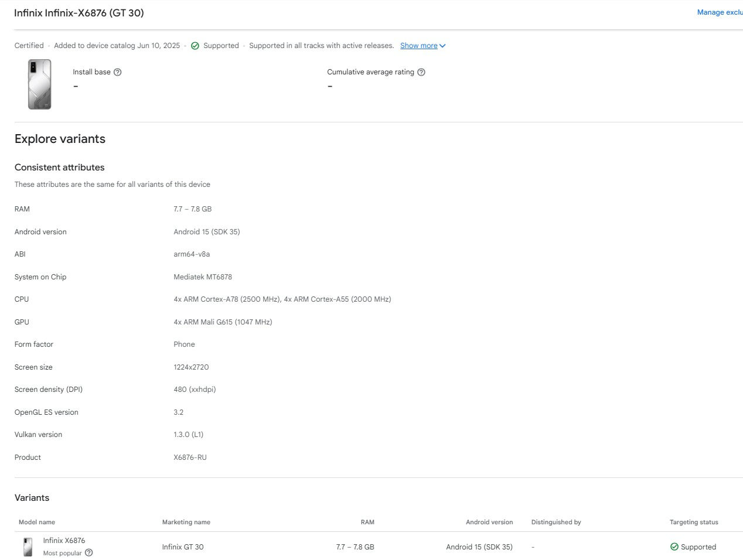Image resolution: width=743 pixels, height=560 pixels.
Task: Open the Infinix X6876 variant row
Action: coord(379,547)
